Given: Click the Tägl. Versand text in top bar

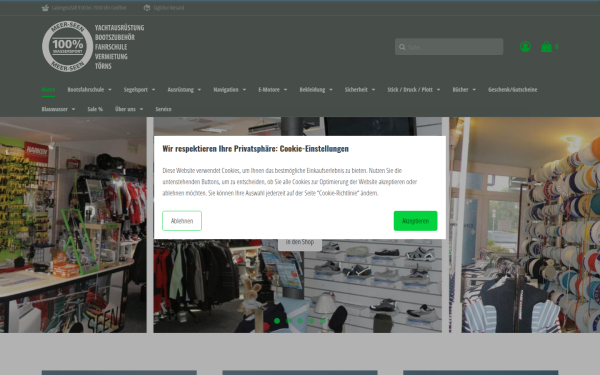Looking at the screenshot, I should point(169,8).
